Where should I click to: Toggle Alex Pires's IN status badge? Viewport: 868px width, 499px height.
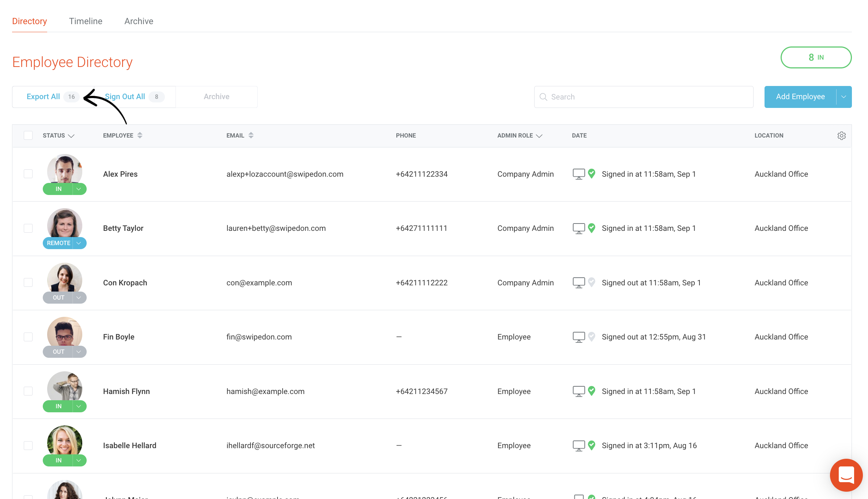58,189
